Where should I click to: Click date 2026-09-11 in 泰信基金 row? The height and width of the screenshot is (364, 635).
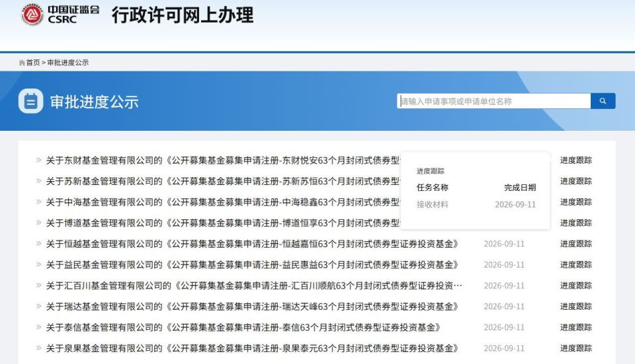504,328
